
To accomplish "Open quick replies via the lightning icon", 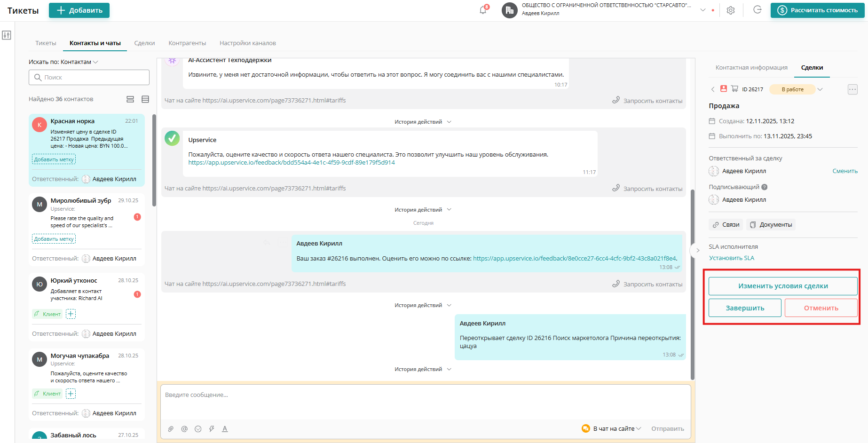I will pos(211,428).
